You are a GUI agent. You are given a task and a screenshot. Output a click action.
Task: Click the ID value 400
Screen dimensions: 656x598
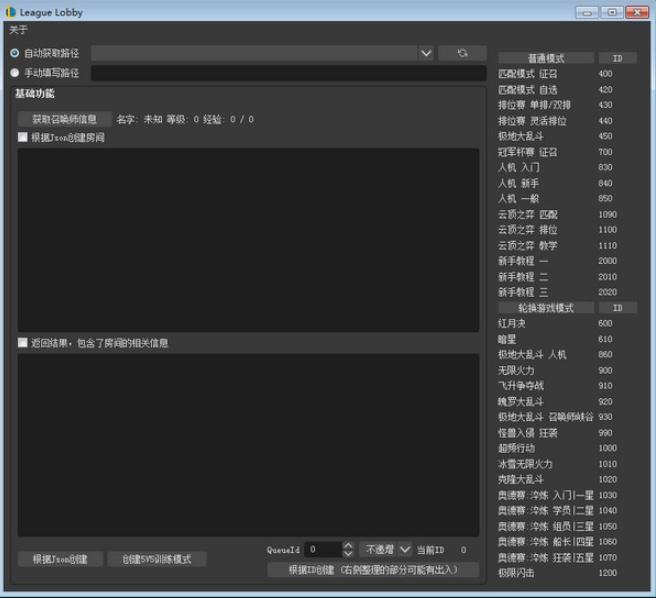click(605, 74)
